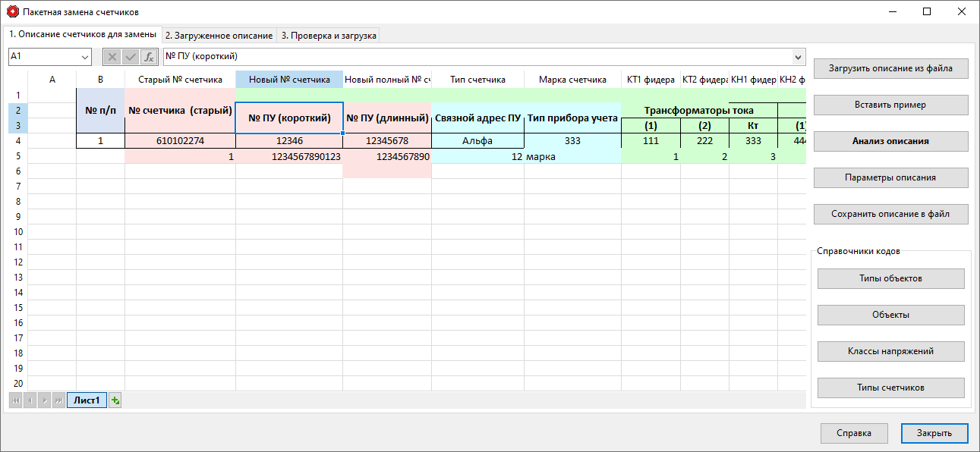Add a new sheet with the green plus icon
Image resolution: width=980 pixels, height=452 pixels.
[x=114, y=400]
